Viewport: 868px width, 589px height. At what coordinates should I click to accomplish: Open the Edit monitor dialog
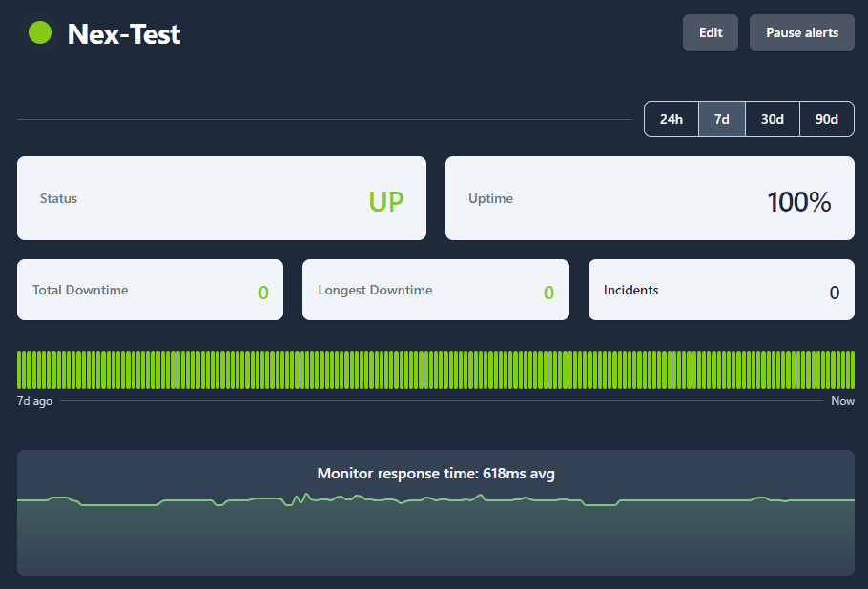(710, 31)
